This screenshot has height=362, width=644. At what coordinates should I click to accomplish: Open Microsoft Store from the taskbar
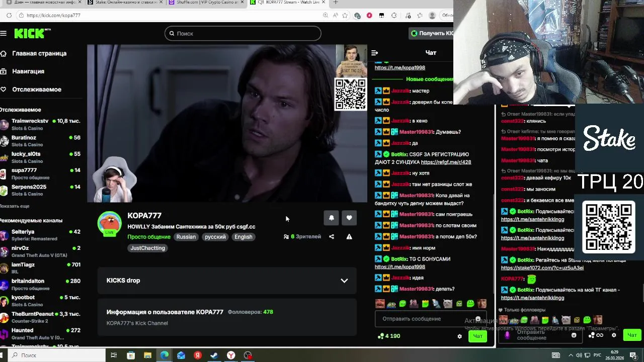[x=131, y=355]
